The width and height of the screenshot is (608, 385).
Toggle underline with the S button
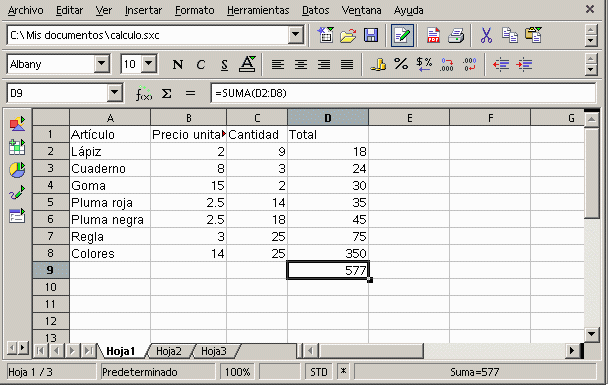point(224,64)
